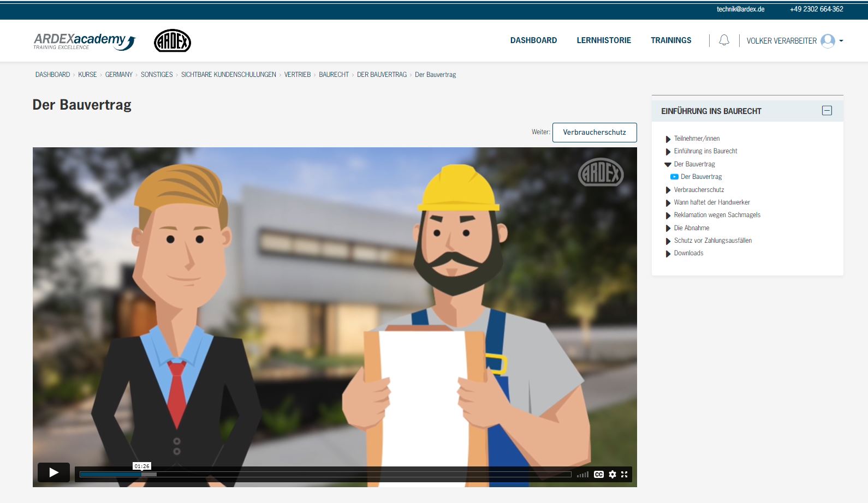
Task: Play the Bauvertrag video
Action: pyautogui.click(x=53, y=472)
